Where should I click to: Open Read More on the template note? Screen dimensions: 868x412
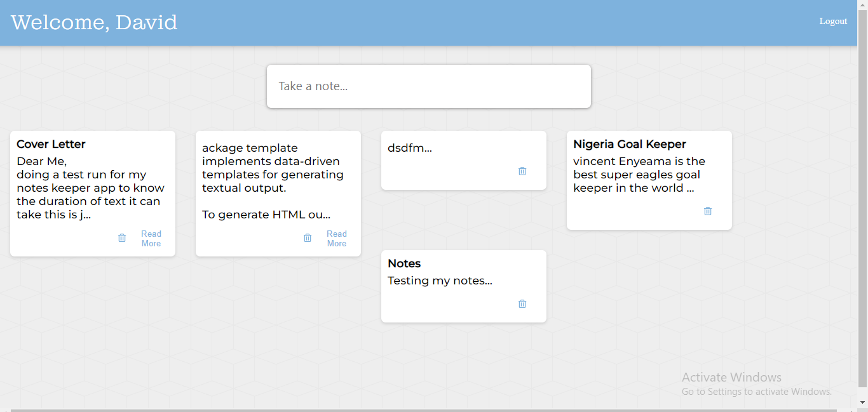(337, 239)
